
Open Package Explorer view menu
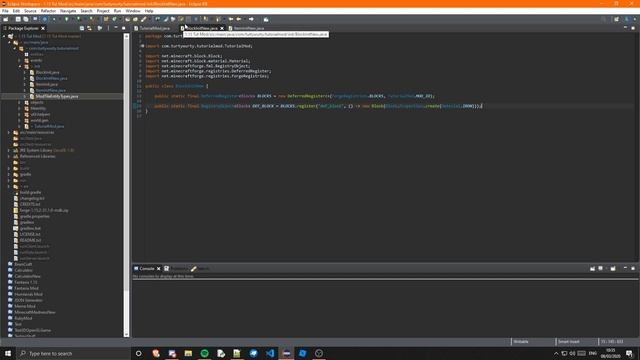pos(108,28)
